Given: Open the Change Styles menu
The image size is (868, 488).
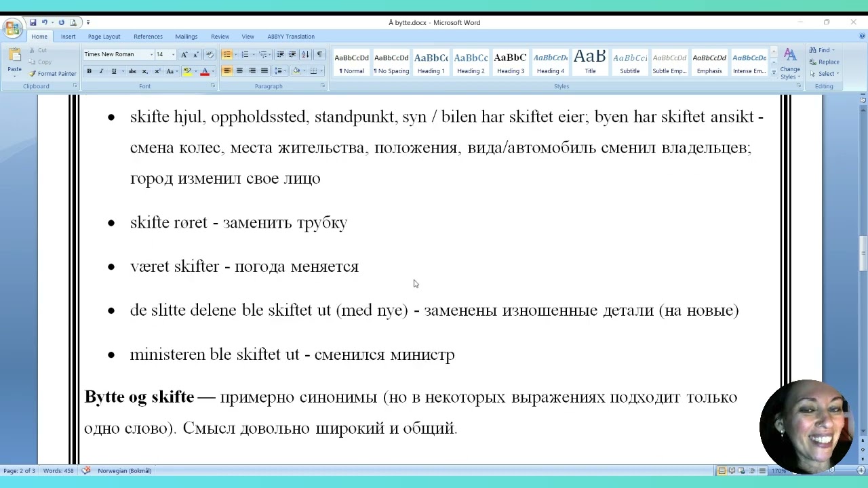Looking at the screenshot, I should 790,64.
